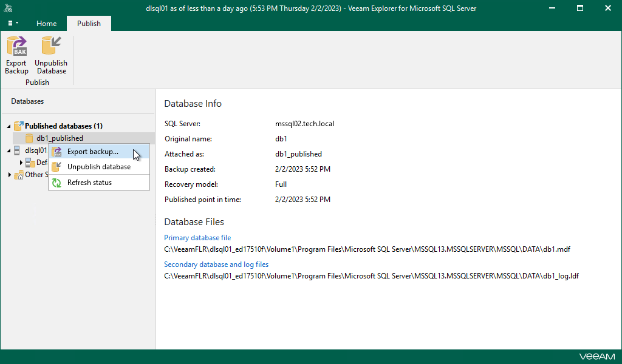Click the dlsql01 server icon in the tree
622x364 pixels.
point(18,150)
